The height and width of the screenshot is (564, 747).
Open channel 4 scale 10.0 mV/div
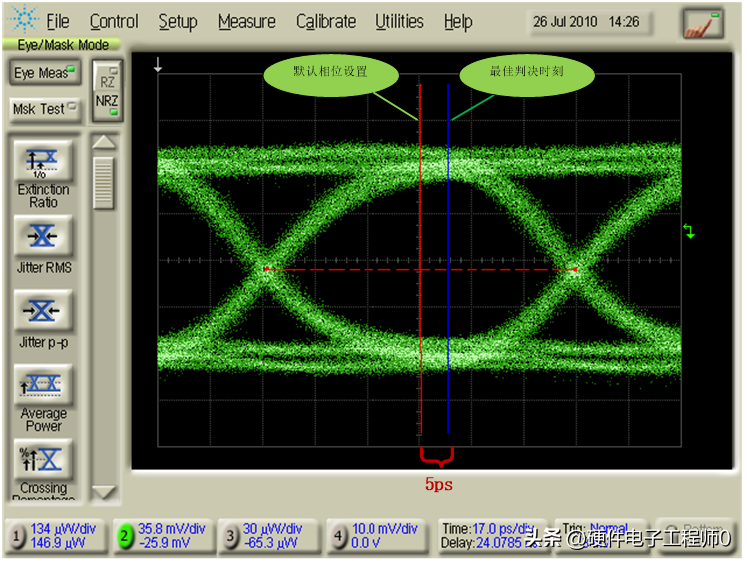pos(384,529)
